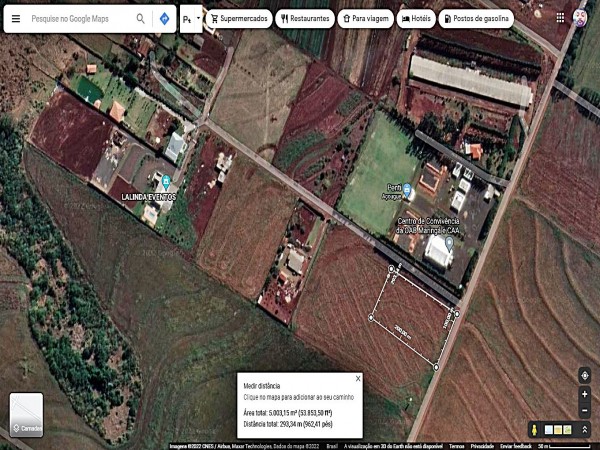Expand the imagery strip with double chevron
Viewport: 600px width, 450px height.
584,429
